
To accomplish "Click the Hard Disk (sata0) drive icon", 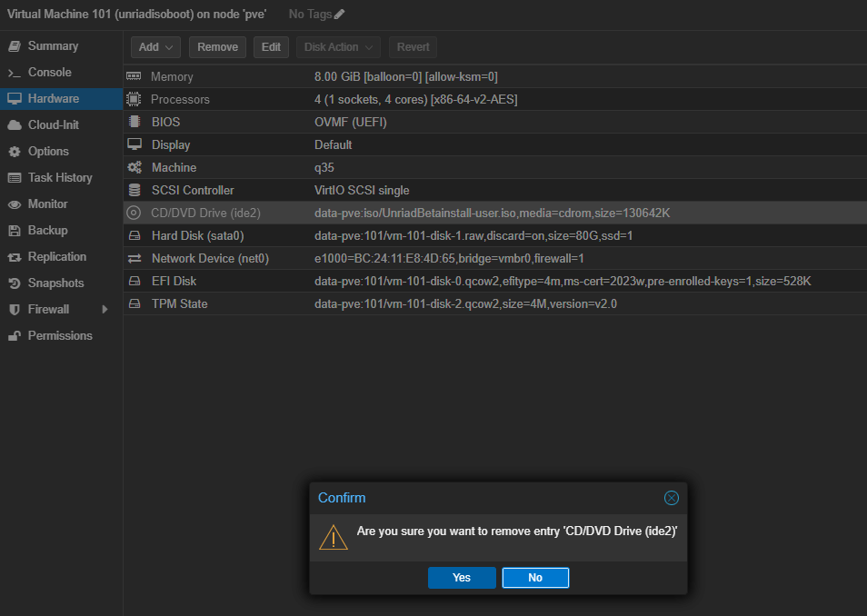I will point(134,235).
